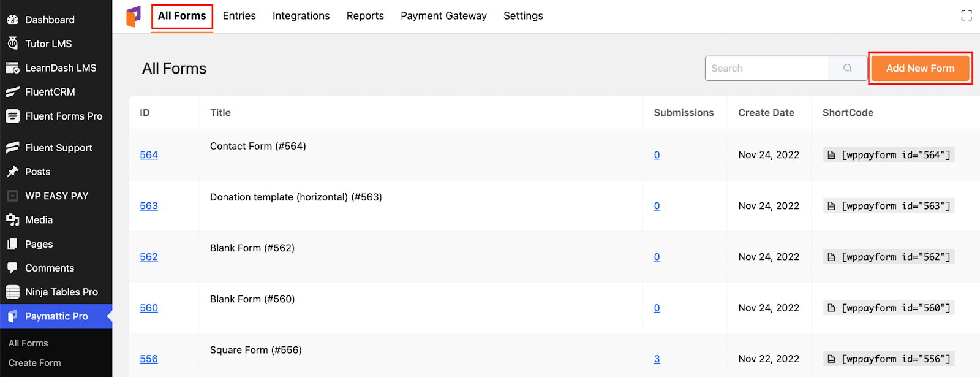Copy shortcode icon for form 562
Viewport: 980px width, 377px height.
point(831,257)
